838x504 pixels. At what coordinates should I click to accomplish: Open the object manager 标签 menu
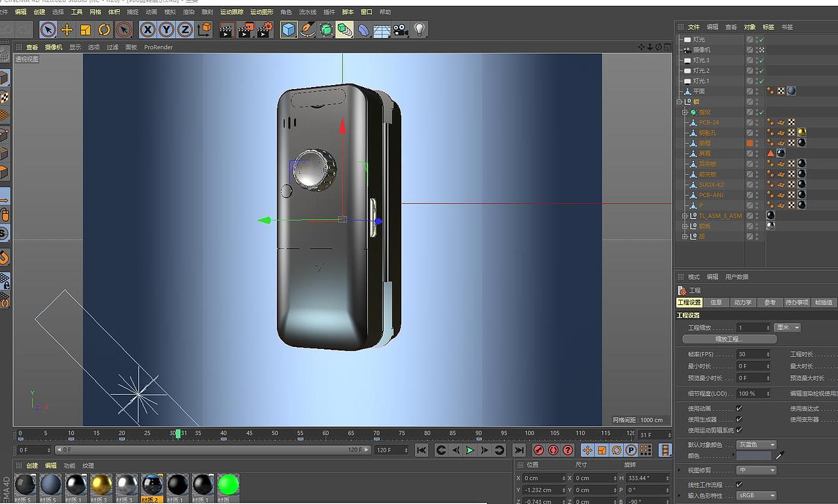(769, 27)
